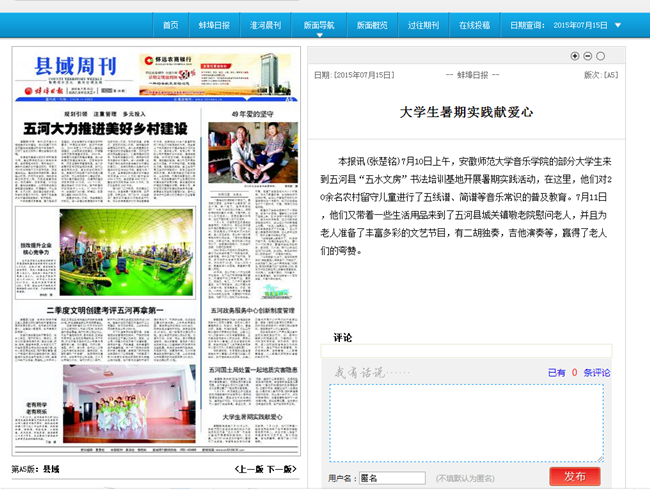
Task: Click the username input field
Action: click(x=392, y=478)
